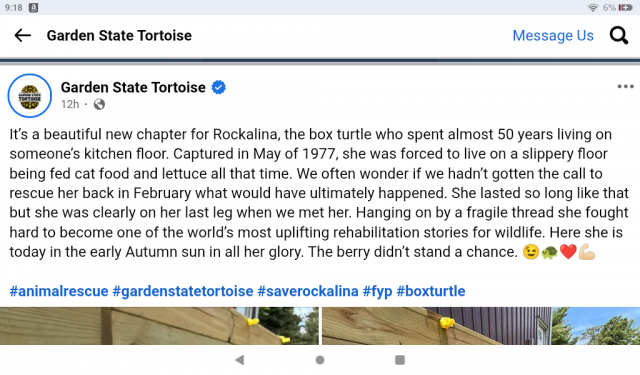Tap the Garden State Tortoise post author name
The image size is (640, 375).
tap(133, 87)
